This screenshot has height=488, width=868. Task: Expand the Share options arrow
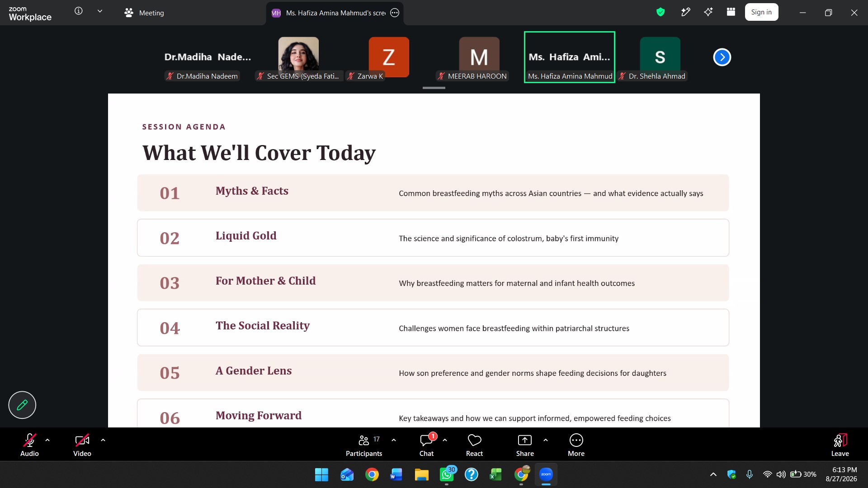tap(546, 440)
